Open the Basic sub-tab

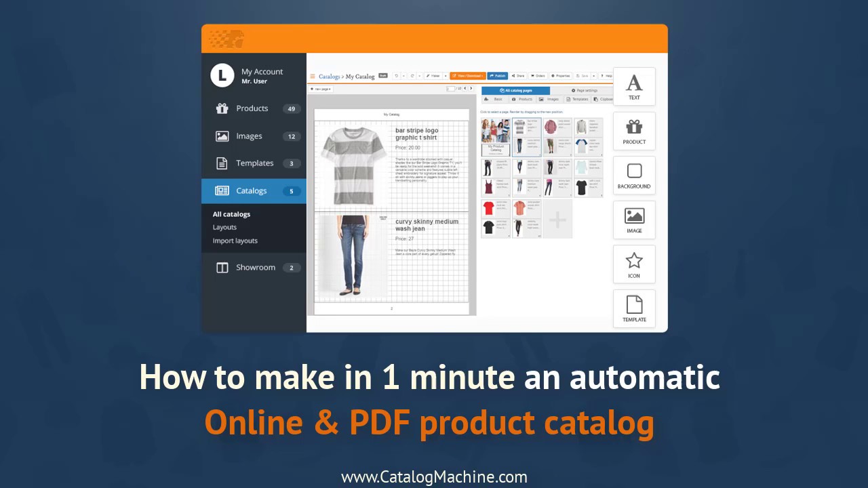[x=495, y=99]
